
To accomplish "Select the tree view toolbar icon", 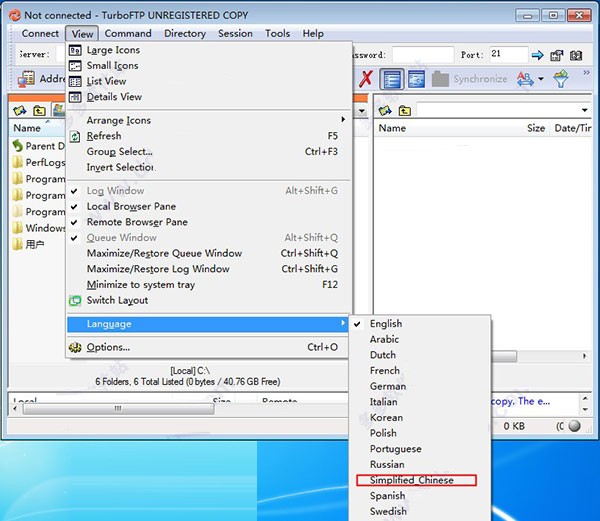I will coord(416,79).
